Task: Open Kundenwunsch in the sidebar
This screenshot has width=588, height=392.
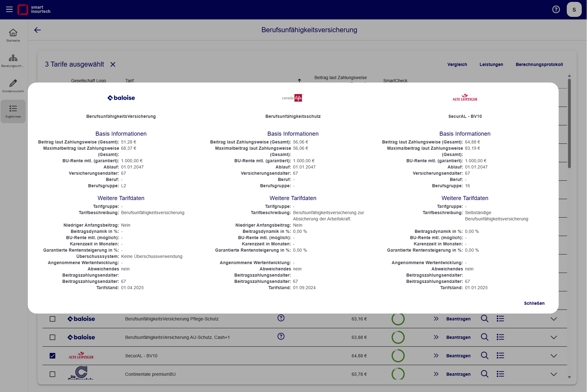Action: (x=13, y=86)
